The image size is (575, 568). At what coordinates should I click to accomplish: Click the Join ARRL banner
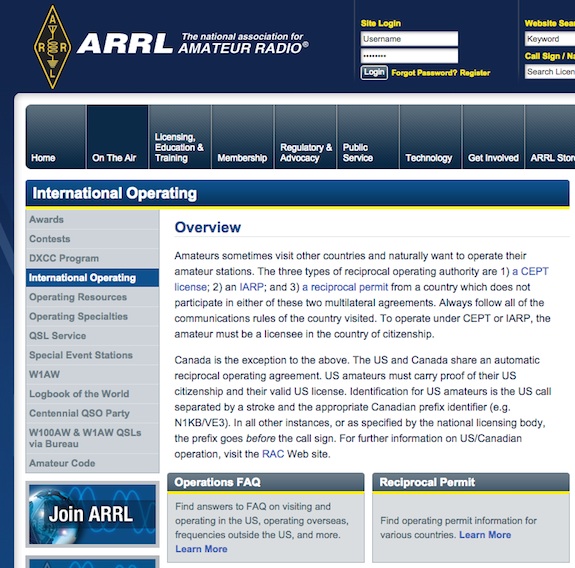tap(92, 514)
